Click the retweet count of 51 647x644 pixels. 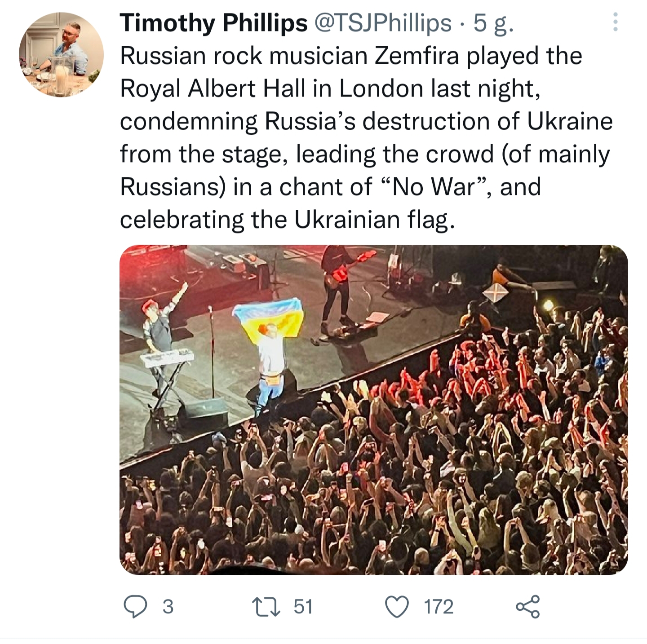(303, 607)
